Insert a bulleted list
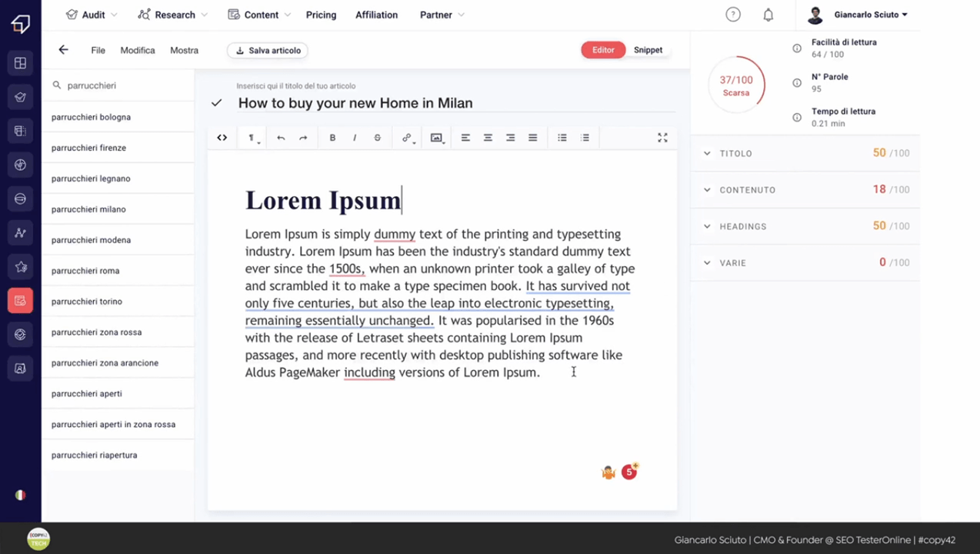The width and height of the screenshot is (980, 554). pos(562,138)
